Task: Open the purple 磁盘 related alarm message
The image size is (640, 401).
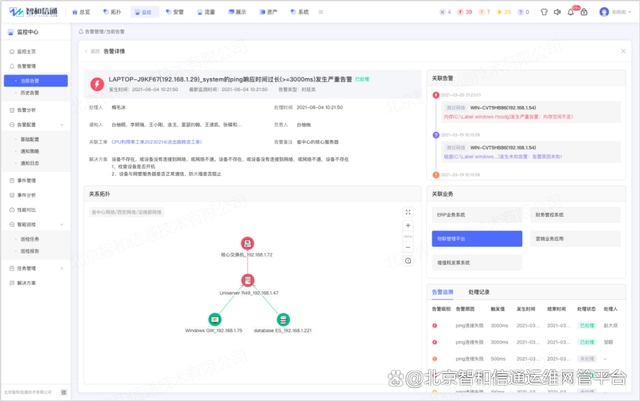Action: 503,156
